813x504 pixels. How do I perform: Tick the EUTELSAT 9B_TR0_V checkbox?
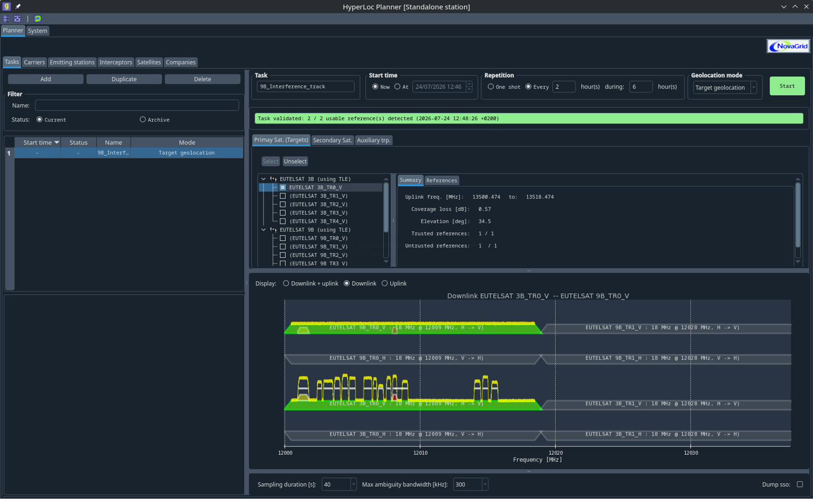click(x=283, y=238)
